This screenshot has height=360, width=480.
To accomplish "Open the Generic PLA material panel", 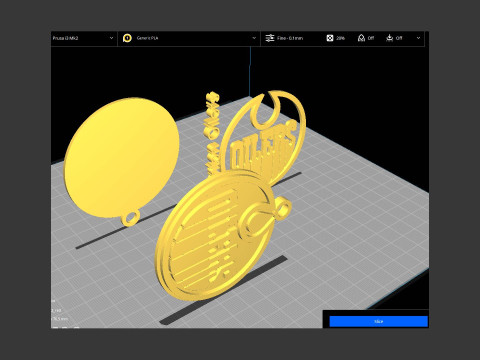I will 189,38.
